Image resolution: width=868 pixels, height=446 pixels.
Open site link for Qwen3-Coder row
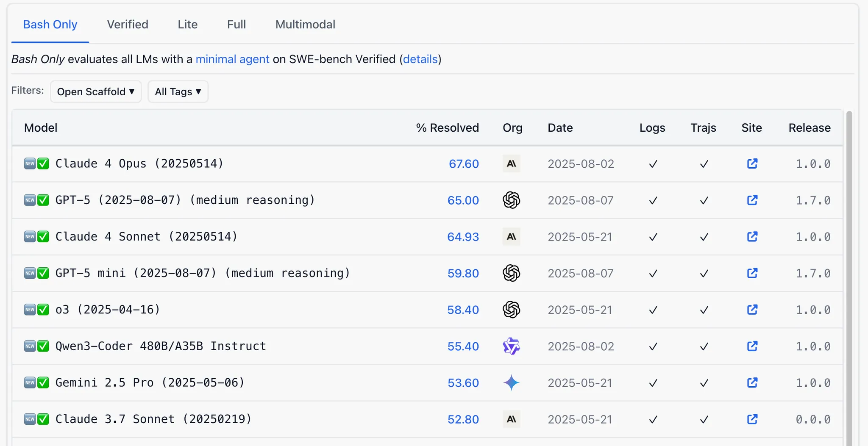coord(752,346)
